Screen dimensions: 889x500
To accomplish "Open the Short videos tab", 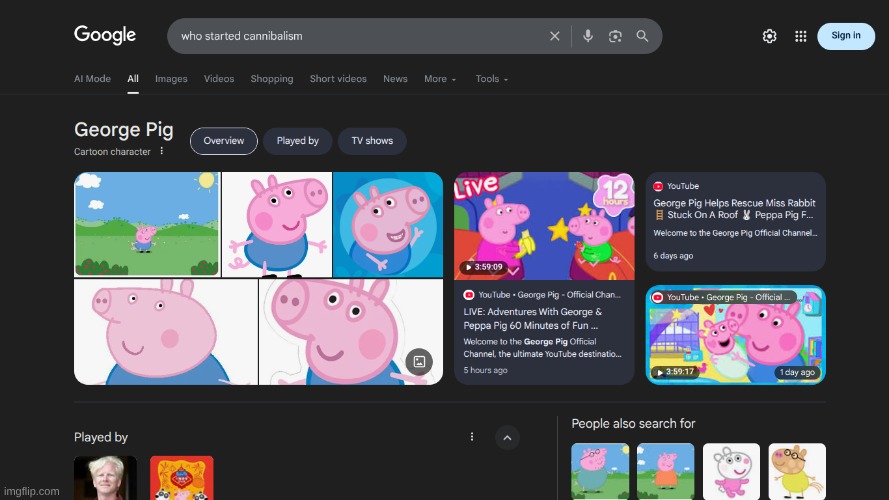I will click(x=338, y=79).
